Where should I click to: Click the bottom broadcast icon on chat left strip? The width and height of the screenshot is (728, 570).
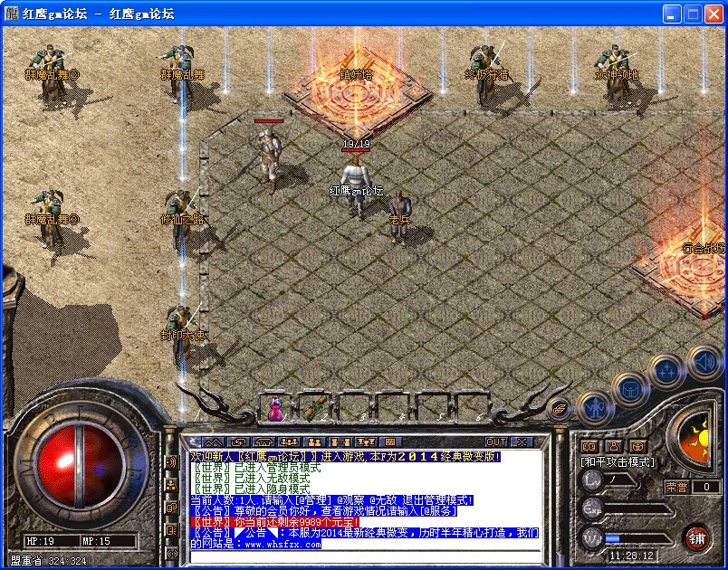pos(171,552)
